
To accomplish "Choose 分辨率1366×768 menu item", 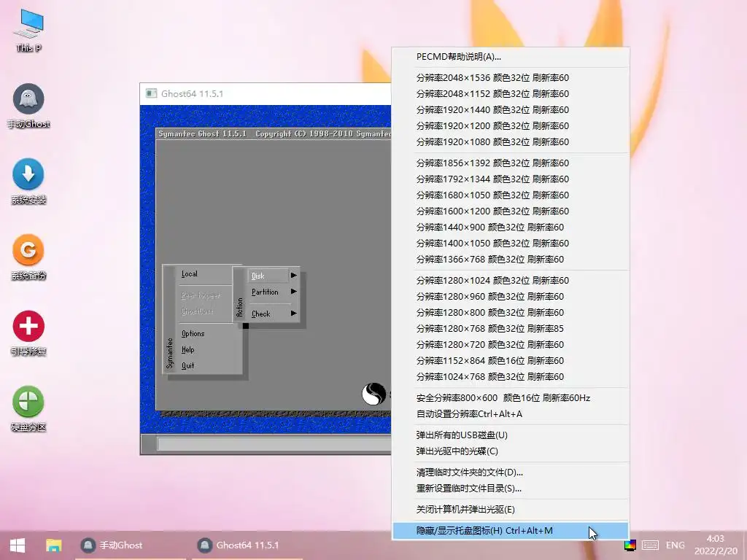I will (x=510, y=260).
